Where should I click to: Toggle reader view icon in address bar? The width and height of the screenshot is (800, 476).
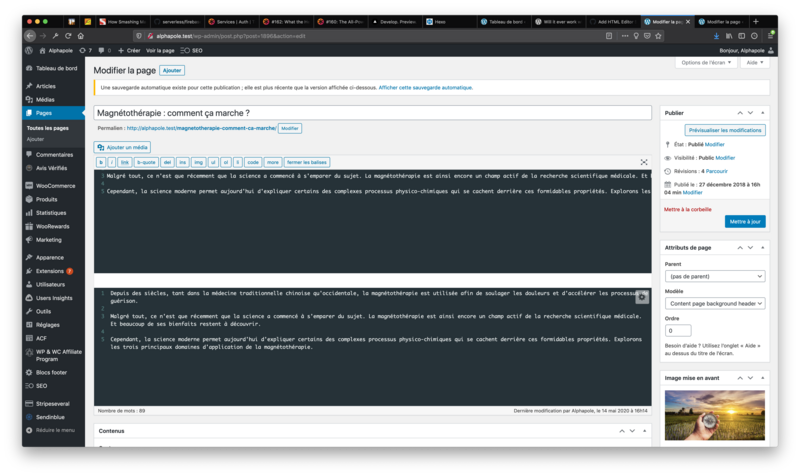(609, 36)
